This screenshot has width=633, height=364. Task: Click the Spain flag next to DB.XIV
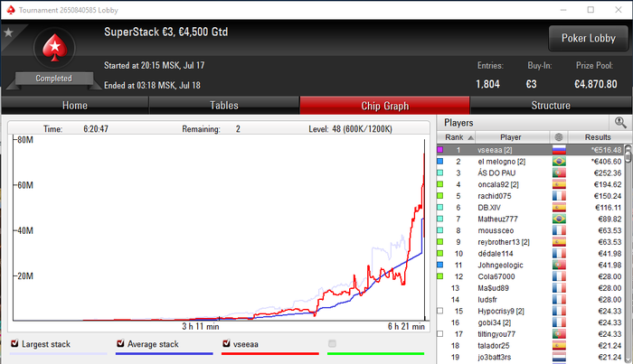pos(559,208)
